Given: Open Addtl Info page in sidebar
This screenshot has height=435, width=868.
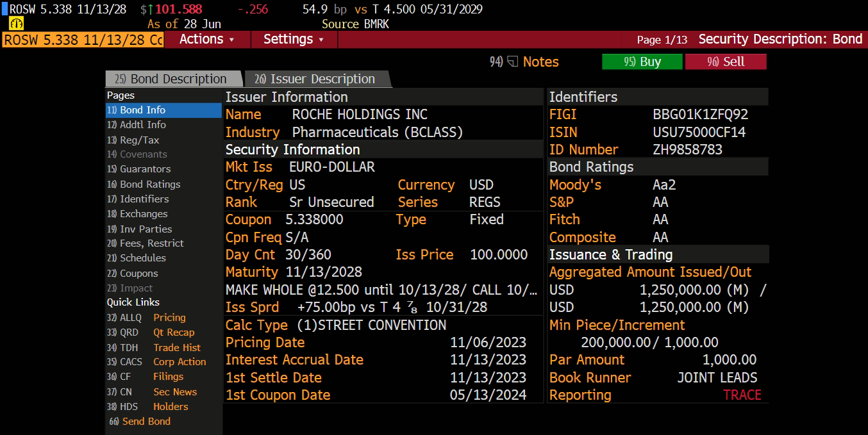Looking at the screenshot, I should 142,125.
